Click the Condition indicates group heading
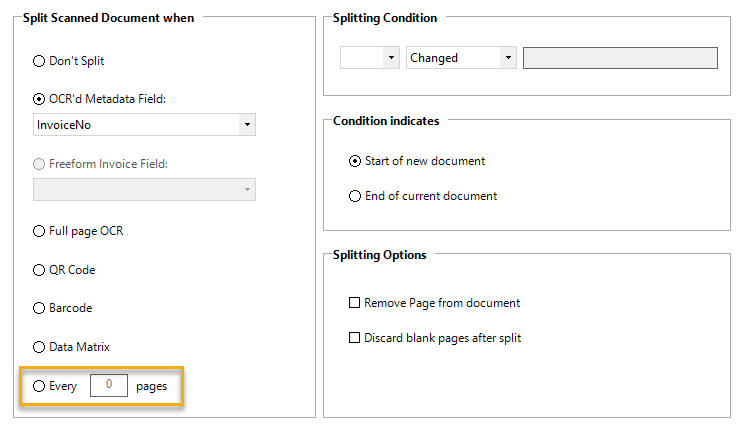 coord(385,121)
